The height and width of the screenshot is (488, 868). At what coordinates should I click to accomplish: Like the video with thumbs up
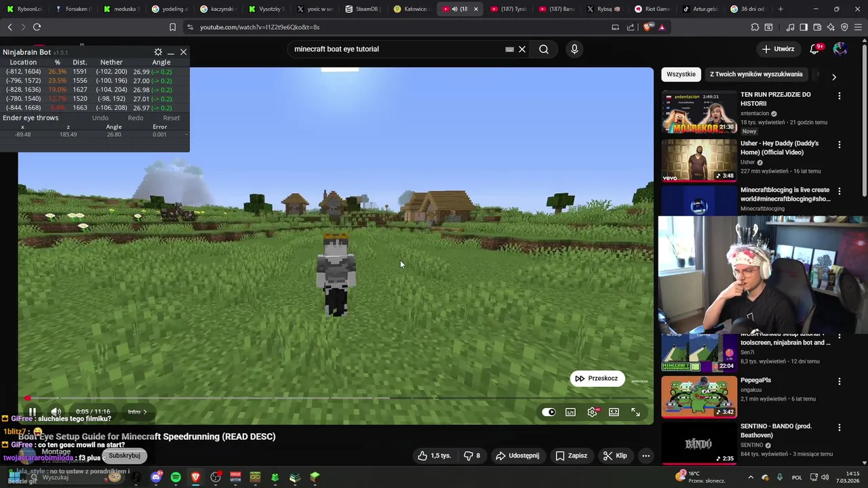[x=434, y=455]
